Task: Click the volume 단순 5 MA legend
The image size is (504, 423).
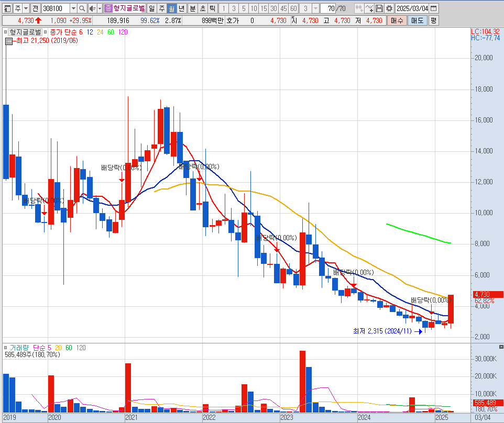Action: pos(42,348)
